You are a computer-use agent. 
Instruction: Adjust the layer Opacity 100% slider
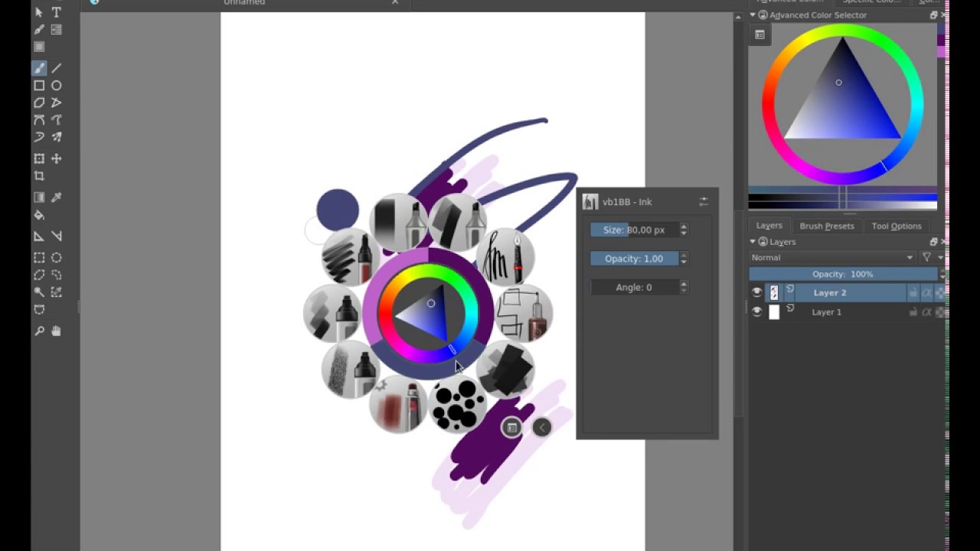point(843,274)
